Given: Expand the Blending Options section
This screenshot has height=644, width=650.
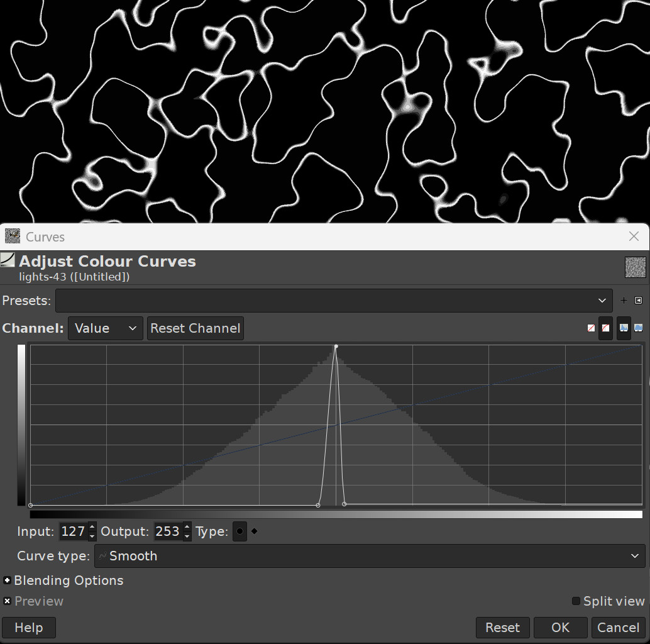Looking at the screenshot, I should (x=8, y=580).
